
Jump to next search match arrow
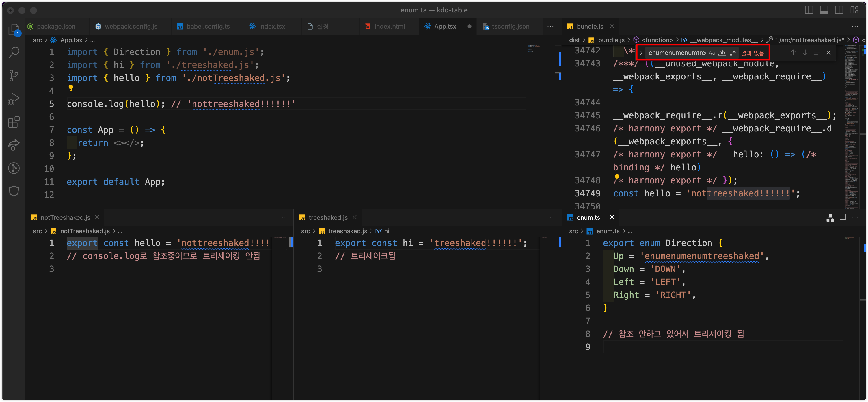805,53
